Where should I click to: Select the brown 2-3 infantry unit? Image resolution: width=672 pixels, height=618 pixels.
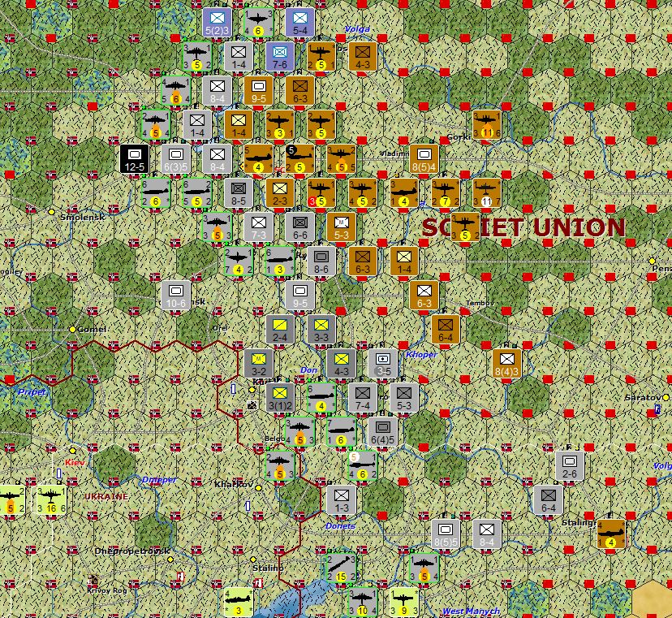coord(280,192)
